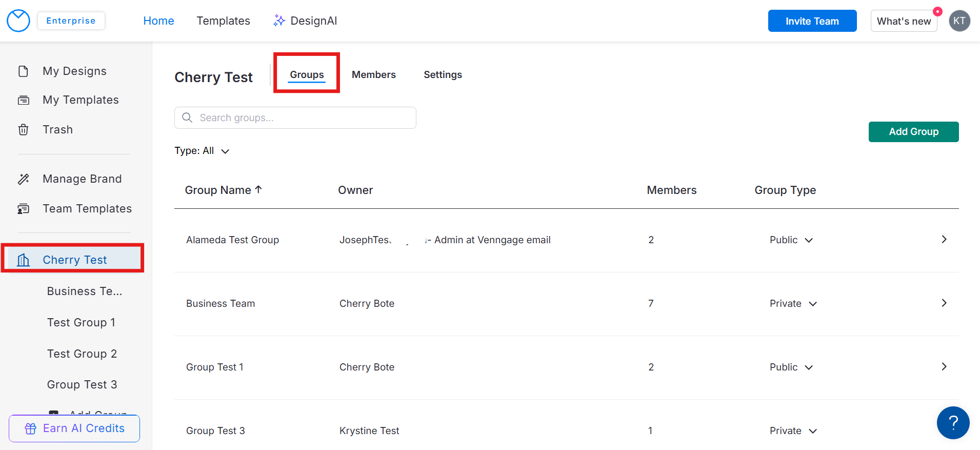Viewport: 980px width, 450px height.
Task: Click the Venngage clock logo
Action: click(x=18, y=21)
